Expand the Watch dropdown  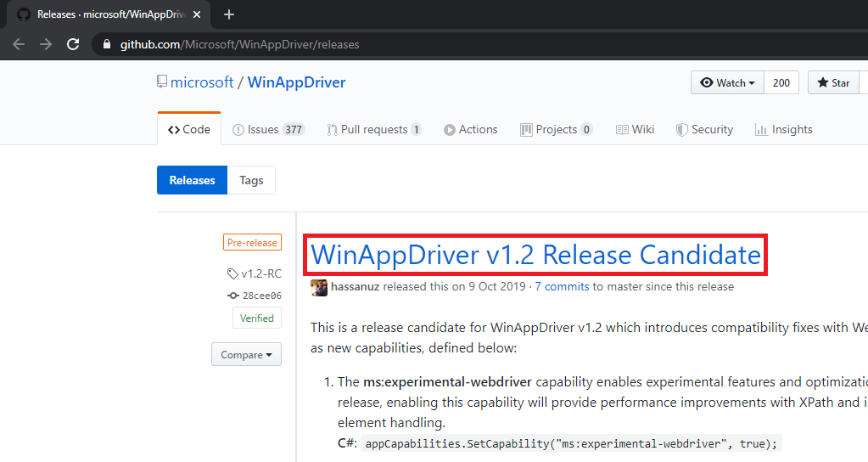727,82
